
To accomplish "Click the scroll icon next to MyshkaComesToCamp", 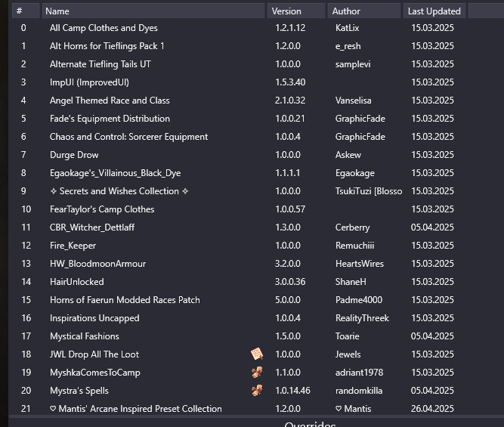I will click(x=257, y=373).
